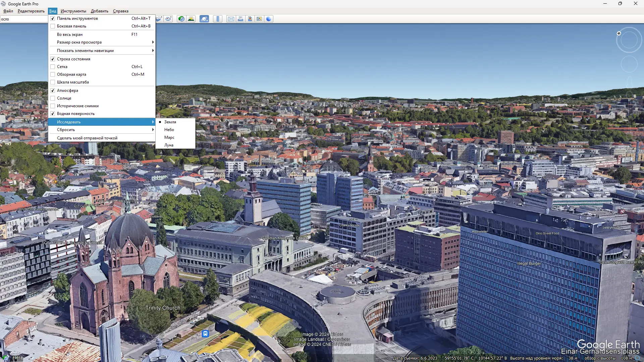Click the email envelope toolbar icon
This screenshot has width=644, height=362.
pos(231,19)
